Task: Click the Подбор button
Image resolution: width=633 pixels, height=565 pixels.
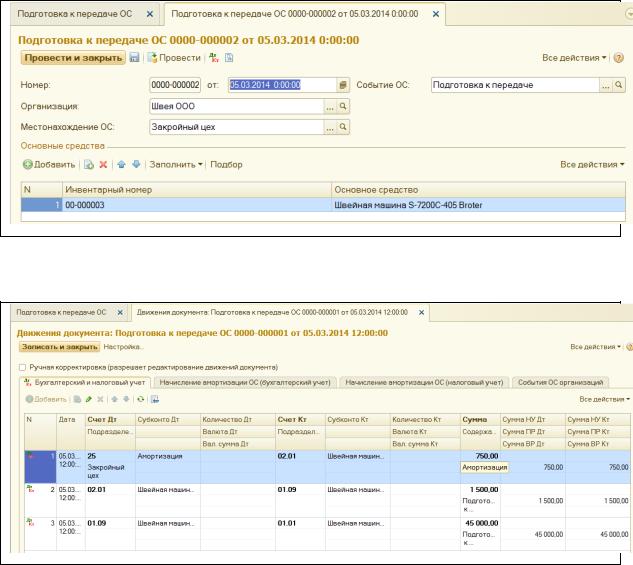Action: (226, 164)
